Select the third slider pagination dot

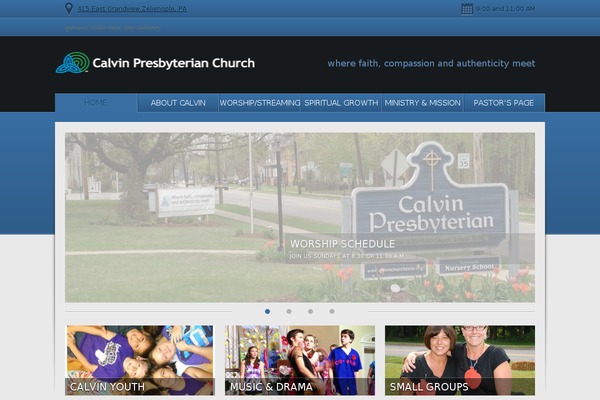pos(310,312)
